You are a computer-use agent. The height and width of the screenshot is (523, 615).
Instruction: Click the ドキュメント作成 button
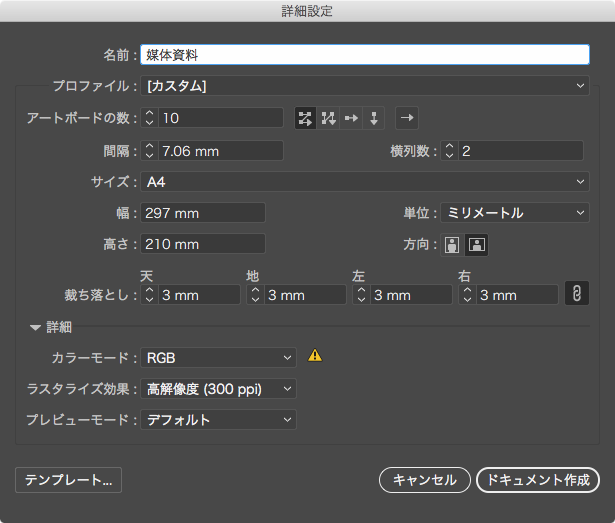[x=537, y=480]
